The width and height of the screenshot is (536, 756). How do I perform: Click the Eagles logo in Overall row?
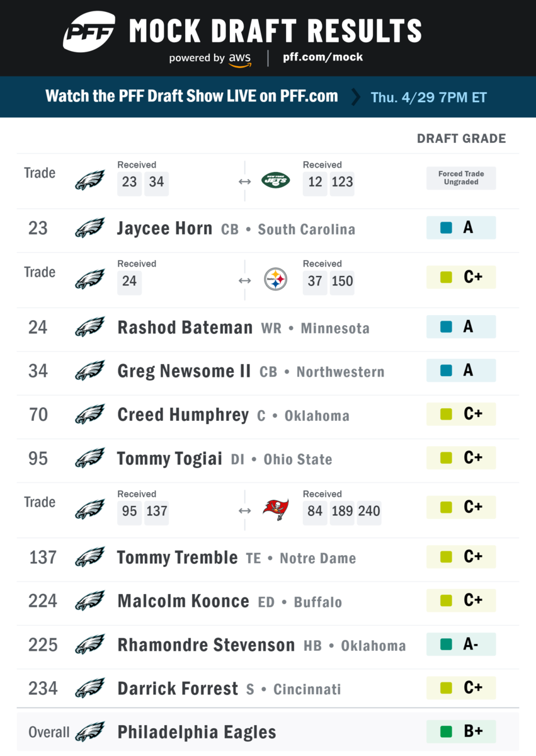[90, 732]
